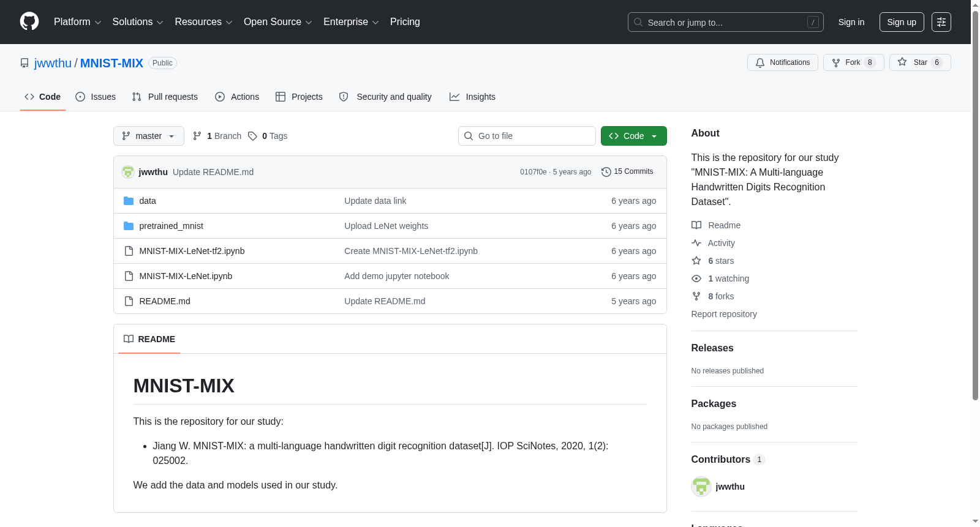Click the Activity pulse icon
Screen dimensions: 980x527
click(696, 243)
